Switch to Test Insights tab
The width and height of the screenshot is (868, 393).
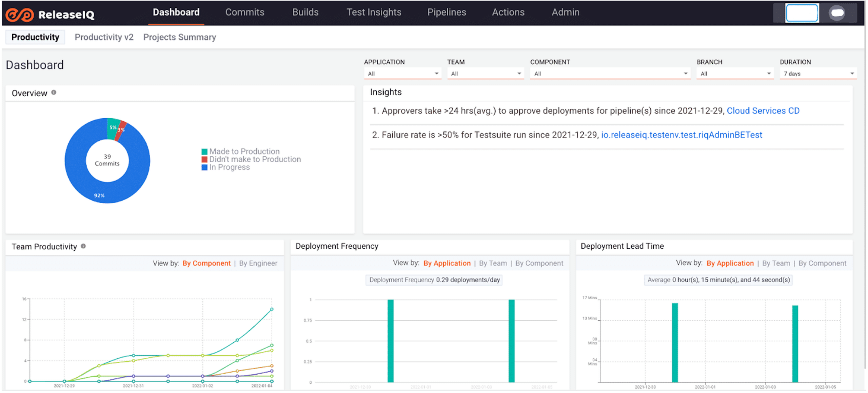(374, 12)
